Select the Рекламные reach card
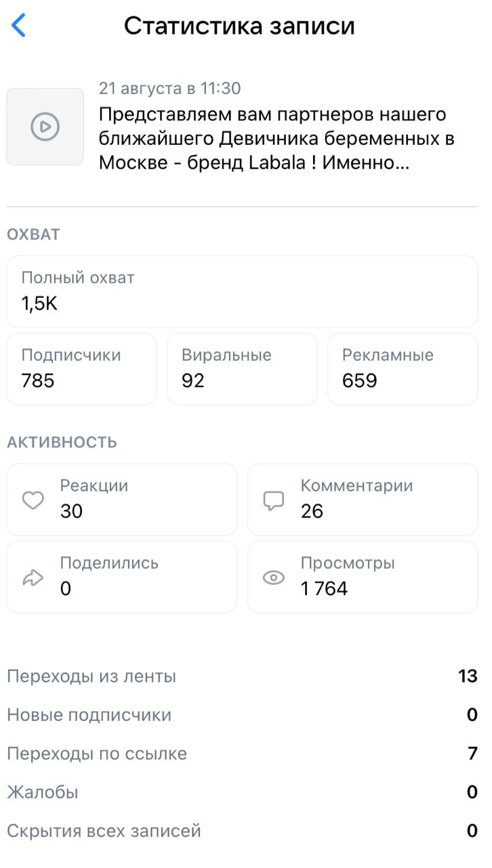492x868 pixels. (403, 368)
